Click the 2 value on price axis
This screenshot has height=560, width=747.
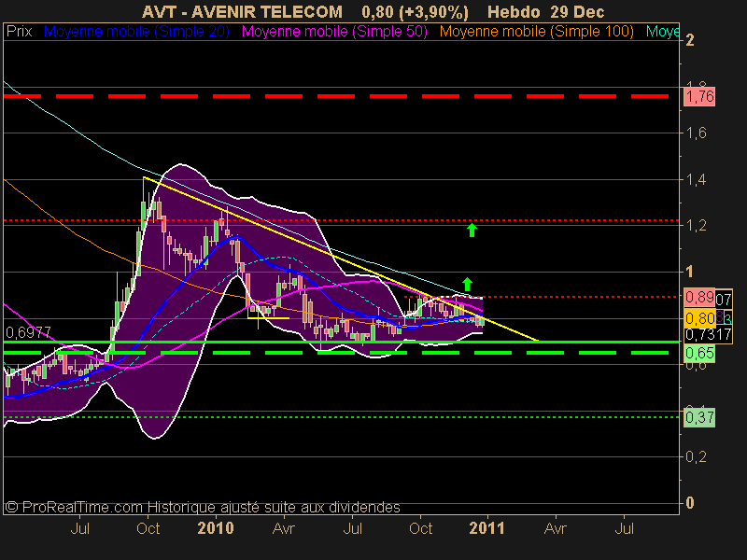[x=689, y=40]
